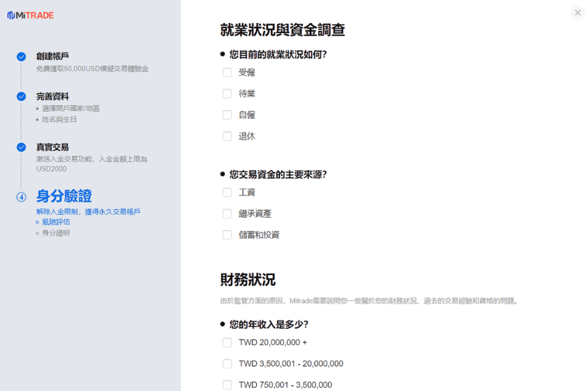Click the 完善資料 completed checkmark icon
The height and width of the screenshot is (391, 588).
coord(21,97)
